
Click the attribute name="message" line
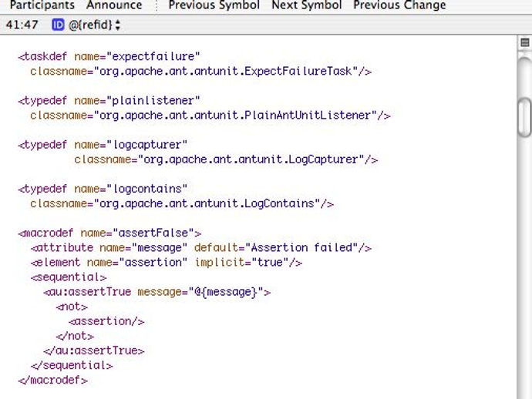pyautogui.click(x=201, y=248)
